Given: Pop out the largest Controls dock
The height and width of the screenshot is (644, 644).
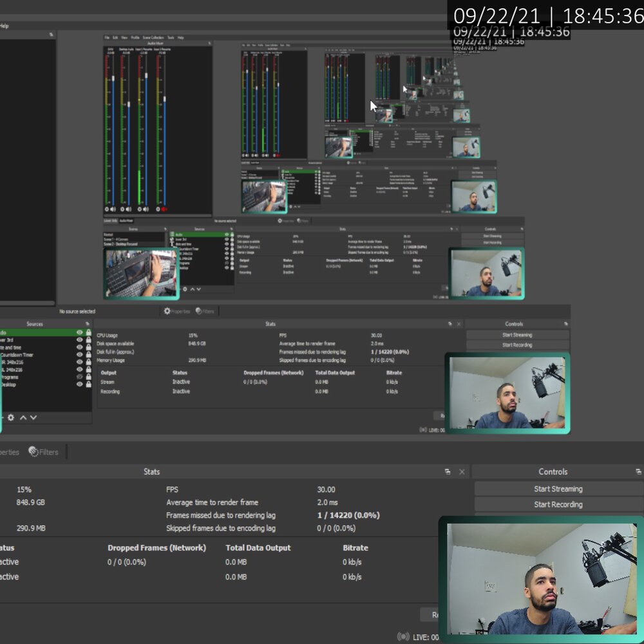Looking at the screenshot, I should (638, 472).
